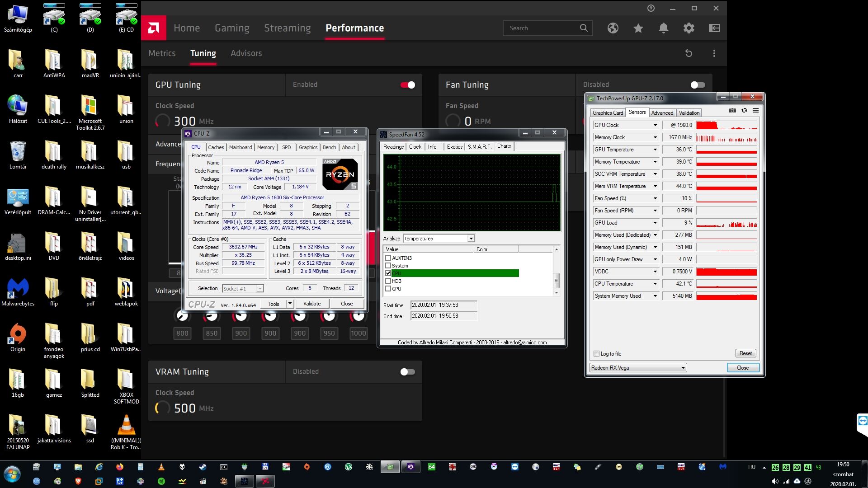
Task: Switch to CPU-Z Memory tab
Action: pyautogui.click(x=265, y=147)
